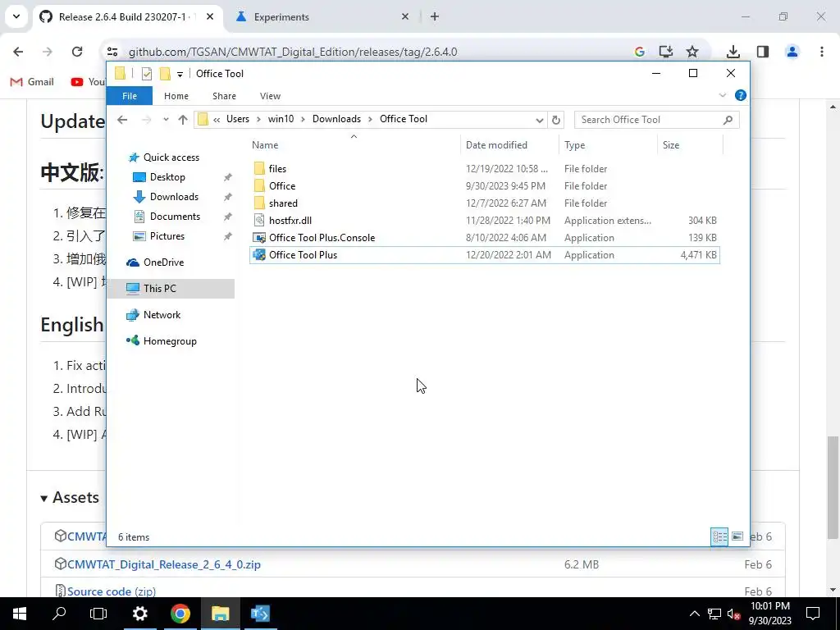Open the volume tray icon
This screenshot has height=630, width=840.
point(733,614)
